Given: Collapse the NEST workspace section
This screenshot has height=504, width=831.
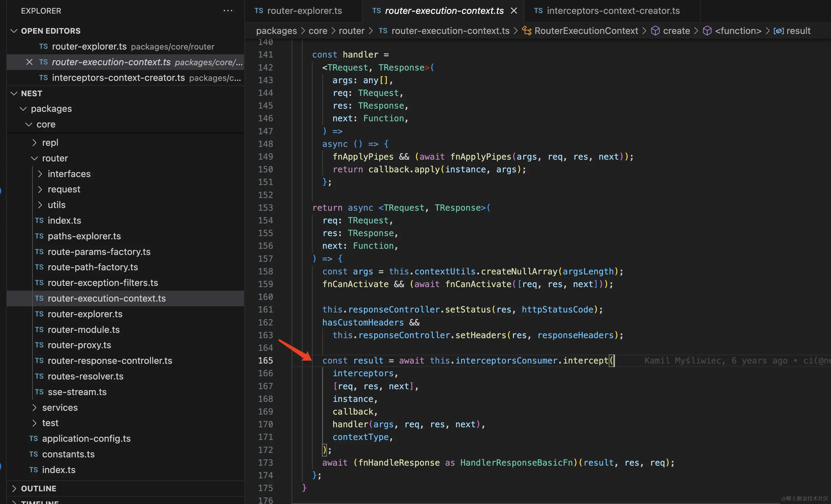Looking at the screenshot, I should (x=14, y=94).
